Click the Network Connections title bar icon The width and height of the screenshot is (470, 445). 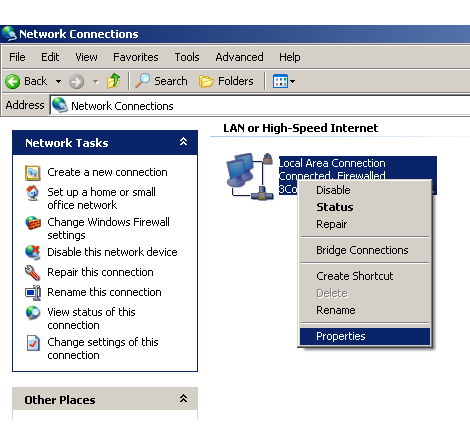pyautogui.click(x=9, y=34)
